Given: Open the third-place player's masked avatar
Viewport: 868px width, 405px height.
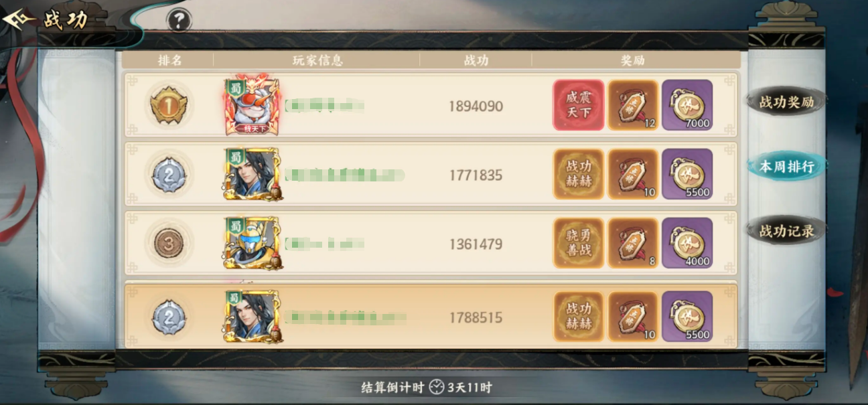Looking at the screenshot, I should point(252,244).
